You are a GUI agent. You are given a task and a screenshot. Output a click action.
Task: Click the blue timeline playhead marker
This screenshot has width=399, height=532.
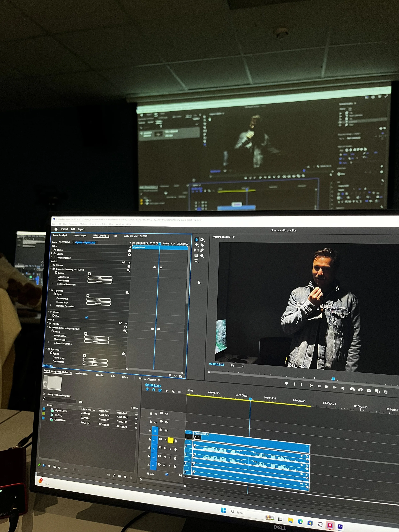point(250,399)
